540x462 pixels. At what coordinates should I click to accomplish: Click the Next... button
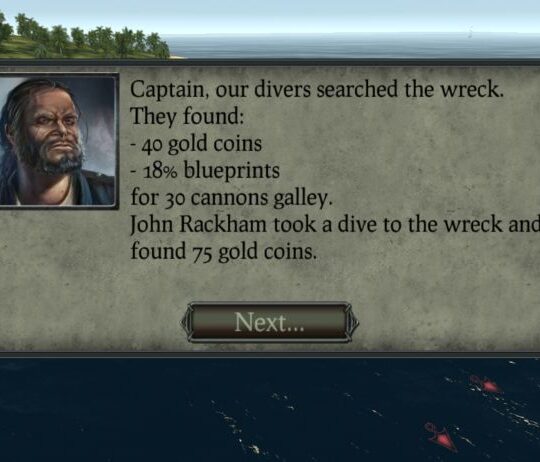coord(269,322)
